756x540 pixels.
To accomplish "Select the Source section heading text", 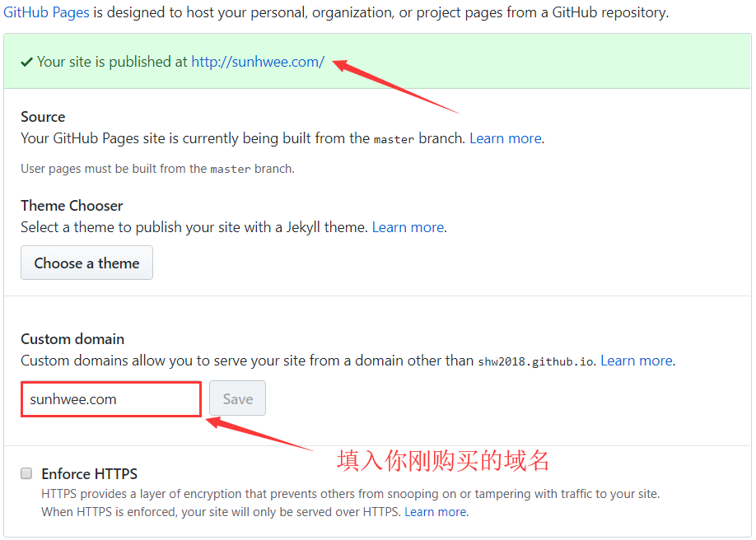I will point(43,117).
